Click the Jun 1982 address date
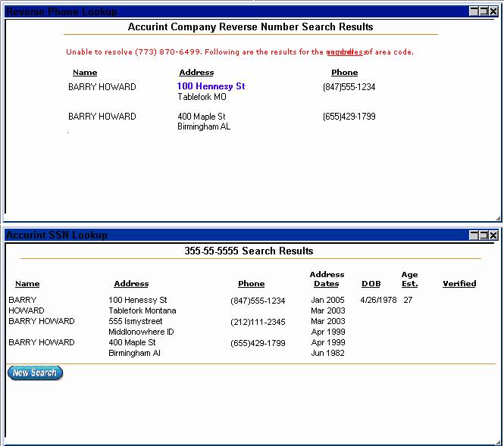 [327, 353]
